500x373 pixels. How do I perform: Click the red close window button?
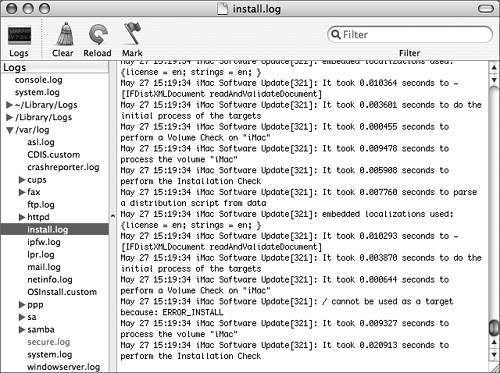pyautogui.click(x=12, y=9)
